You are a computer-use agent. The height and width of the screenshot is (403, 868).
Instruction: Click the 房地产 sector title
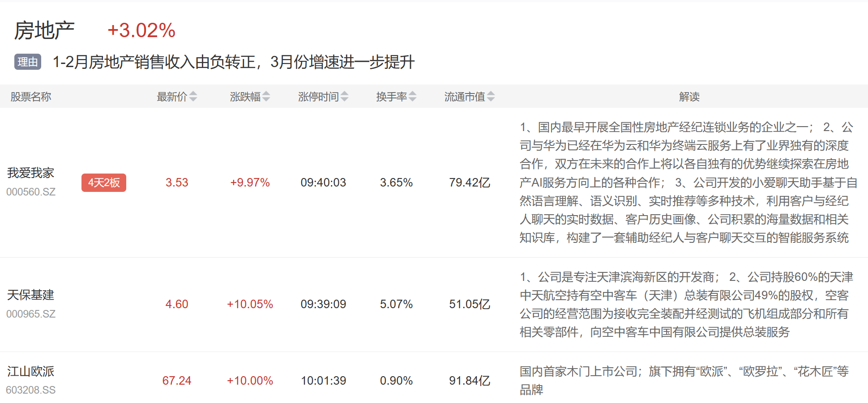coord(44,30)
